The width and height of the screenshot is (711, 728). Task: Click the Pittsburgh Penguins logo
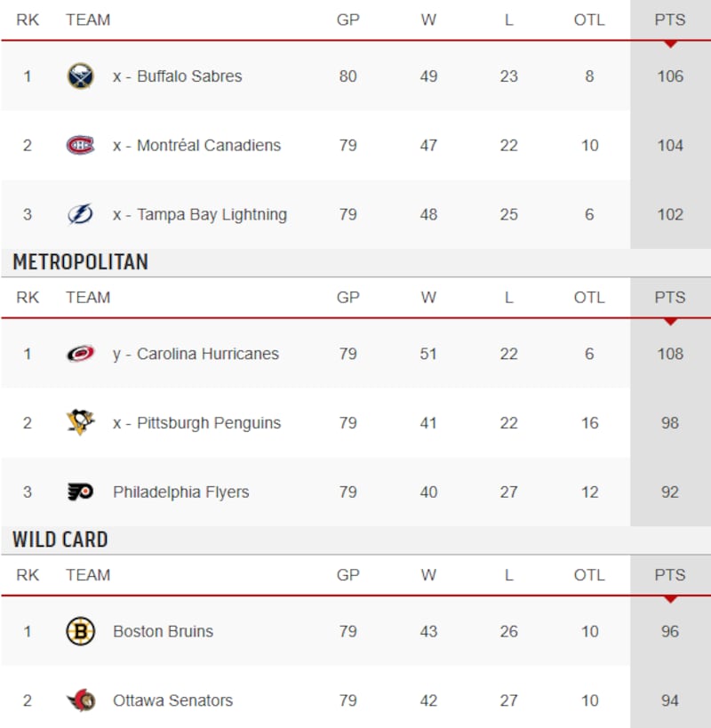[80, 423]
